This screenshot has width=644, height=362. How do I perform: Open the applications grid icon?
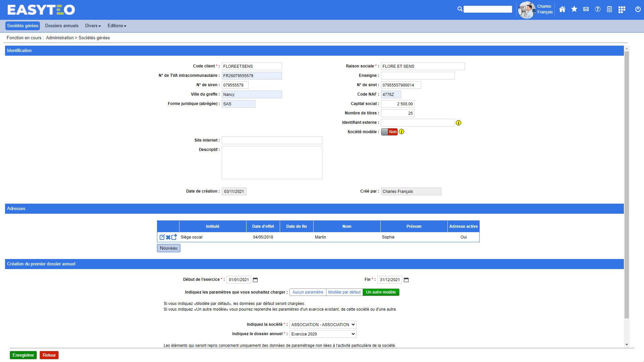[622, 9]
